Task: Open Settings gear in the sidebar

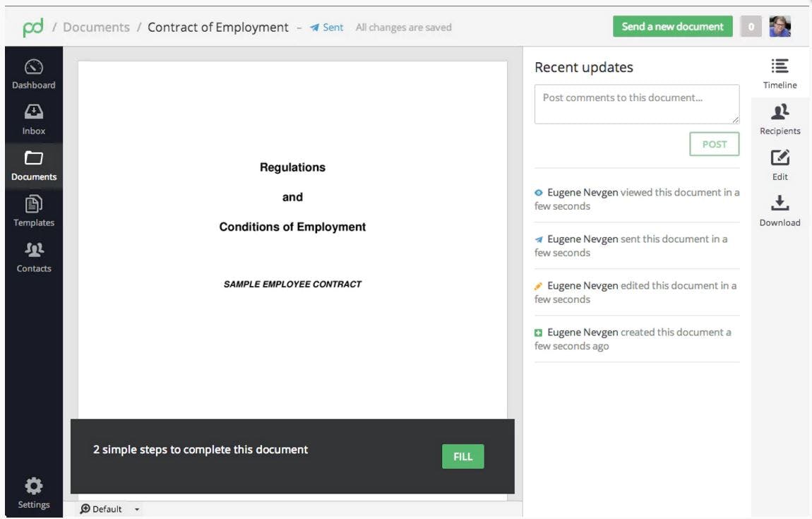Action: (x=34, y=493)
